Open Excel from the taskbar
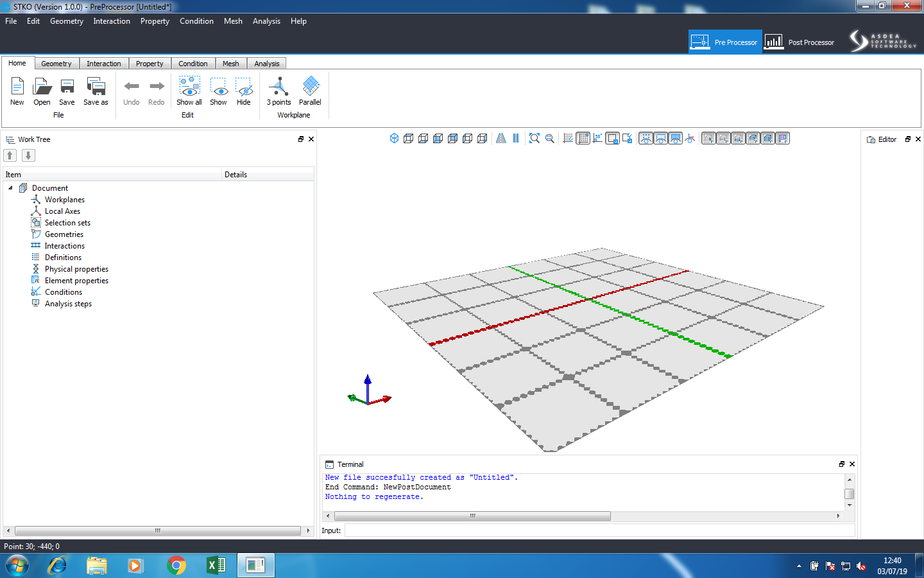Image resolution: width=924 pixels, height=578 pixels. (216, 566)
